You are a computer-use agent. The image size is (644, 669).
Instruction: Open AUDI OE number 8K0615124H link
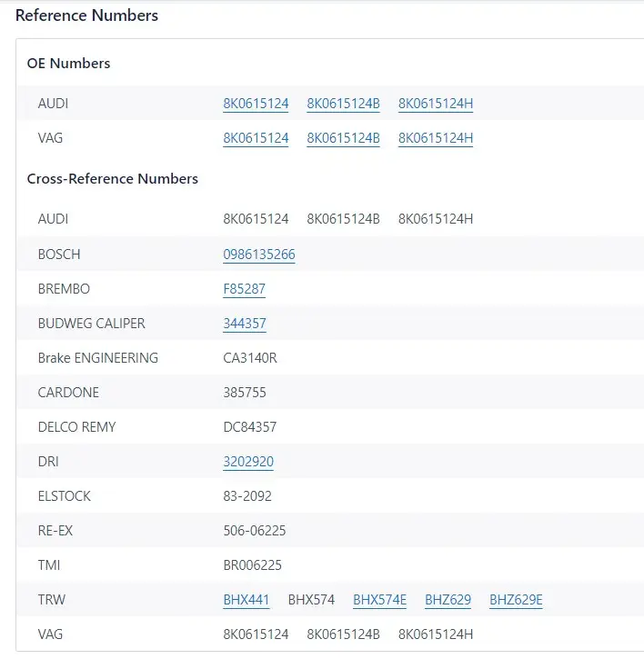[436, 104]
